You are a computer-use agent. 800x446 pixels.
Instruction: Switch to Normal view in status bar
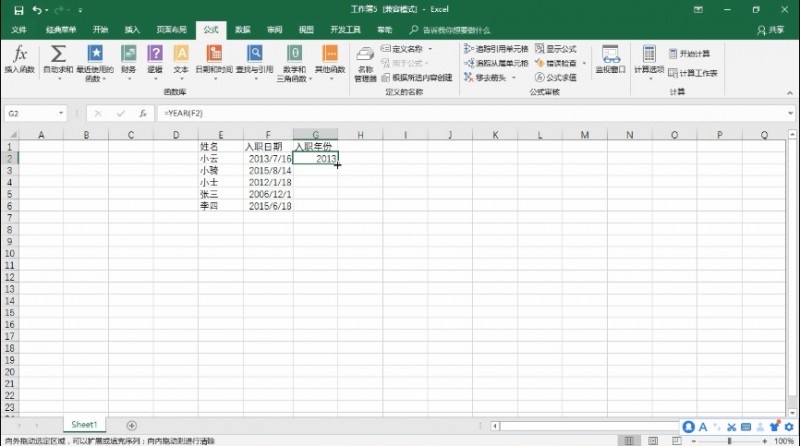click(x=630, y=440)
